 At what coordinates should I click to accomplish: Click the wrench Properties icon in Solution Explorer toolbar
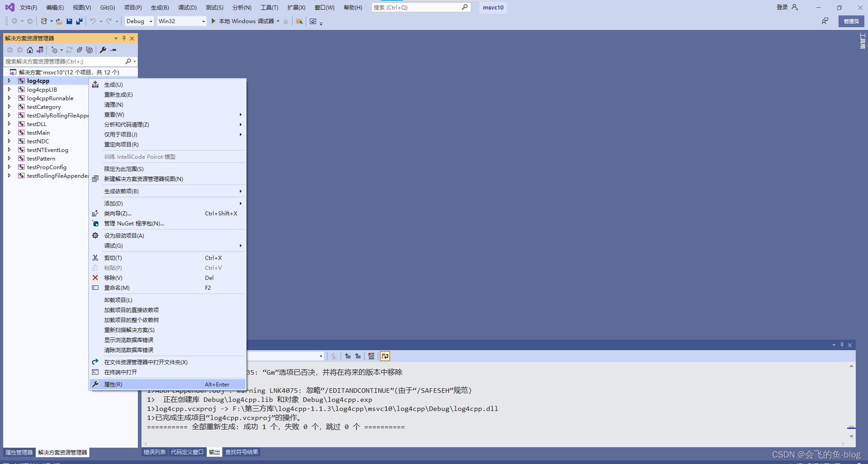point(103,50)
